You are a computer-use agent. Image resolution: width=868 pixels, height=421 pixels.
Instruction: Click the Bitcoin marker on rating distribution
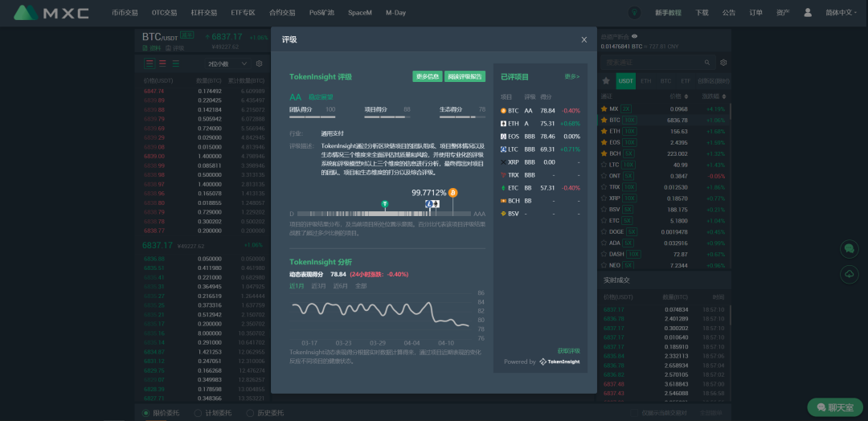(x=453, y=193)
